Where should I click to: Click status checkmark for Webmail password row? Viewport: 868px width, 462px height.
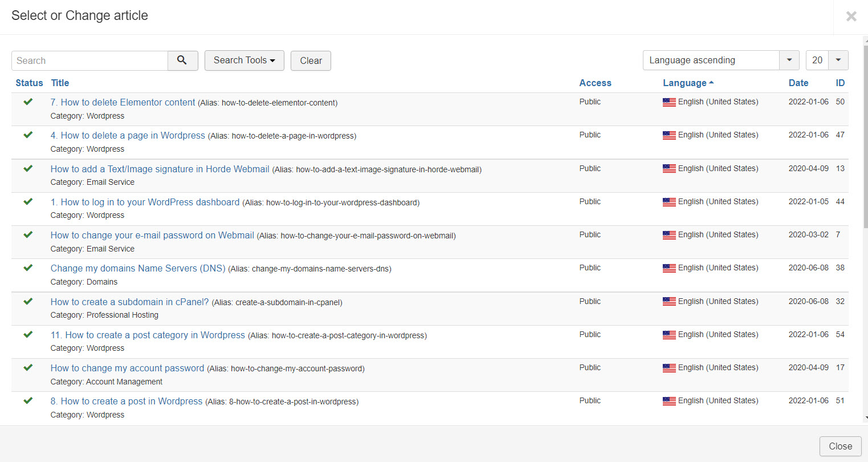[28, 234]
